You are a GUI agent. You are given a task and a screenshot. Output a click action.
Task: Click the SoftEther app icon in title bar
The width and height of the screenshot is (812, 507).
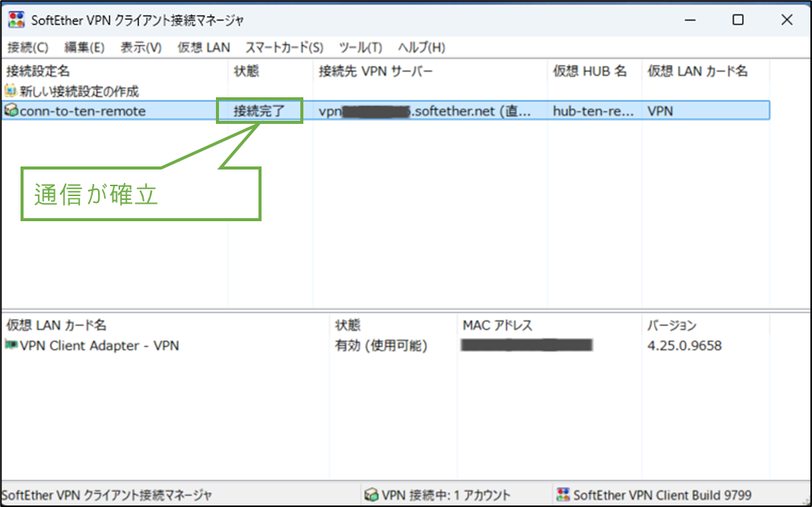(17, 20)
